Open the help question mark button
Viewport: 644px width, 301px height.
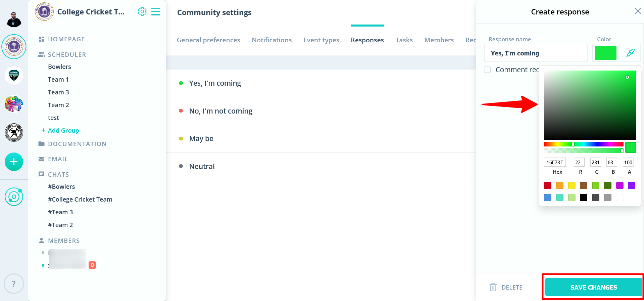pos(14,284)
